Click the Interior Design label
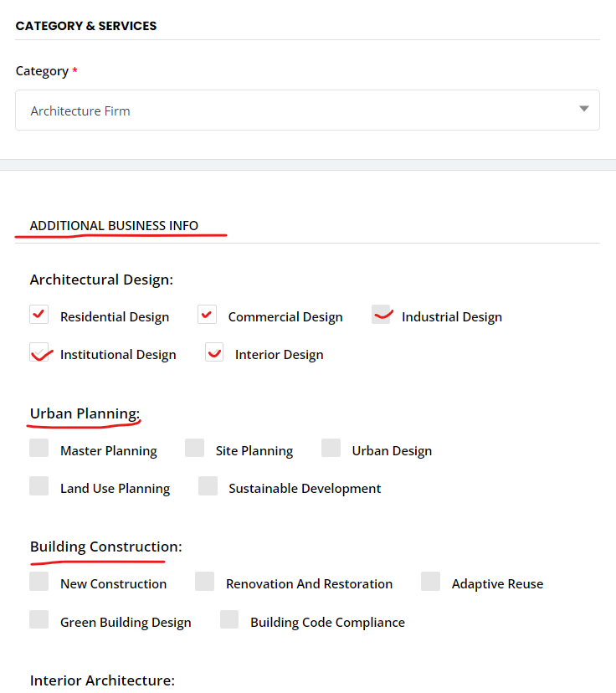Screen dimensions: 616x693 click(x=280, y=355)
